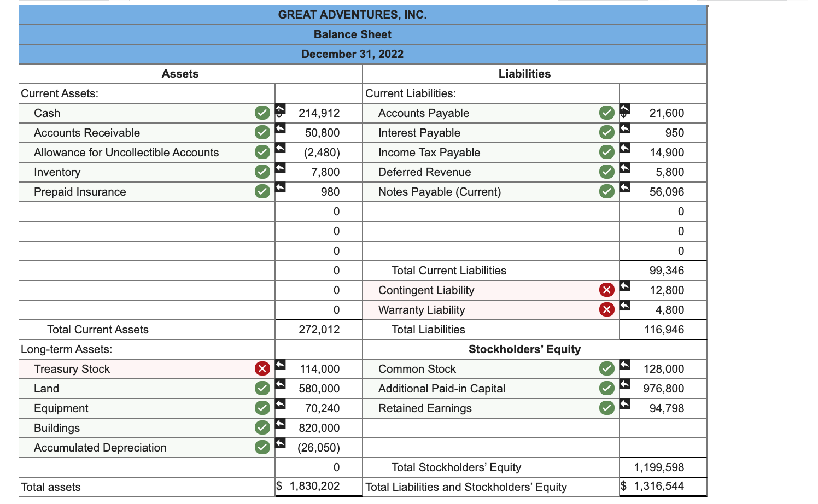Click the red X beside Contingent Liability
The width and height of the screenshot is (818, 504).
click(x=607, y=290)
